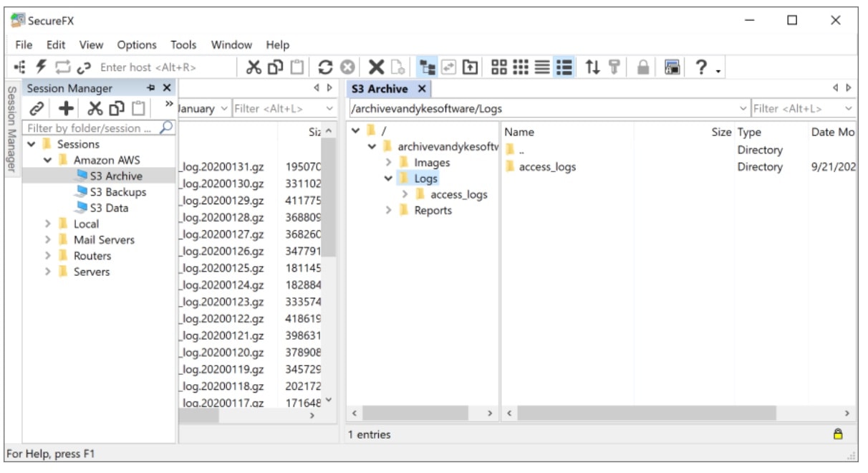Click the up-one-folder icon in toolbar
Screen dimensions: 868x473
tap(470, 67)
